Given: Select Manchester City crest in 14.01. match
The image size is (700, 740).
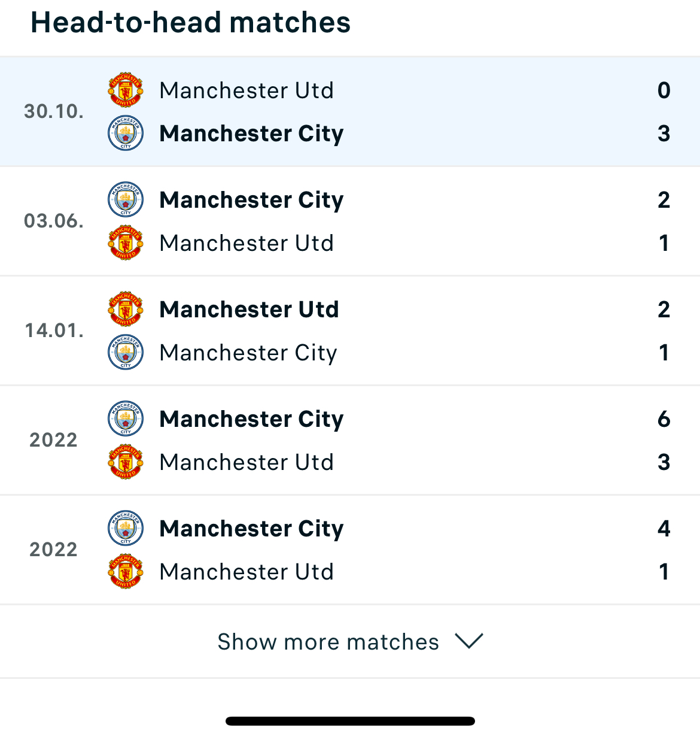Looking at the screenshot, I should pos(126,352).
